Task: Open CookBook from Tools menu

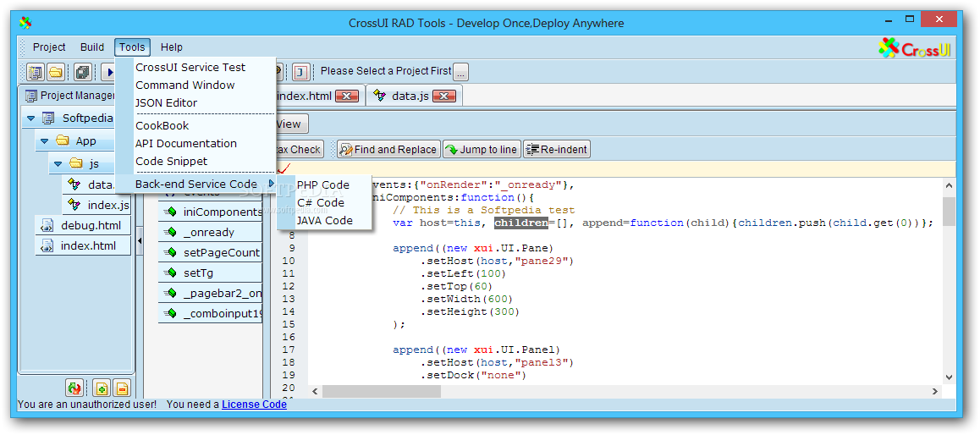Action: coord(162,125)
